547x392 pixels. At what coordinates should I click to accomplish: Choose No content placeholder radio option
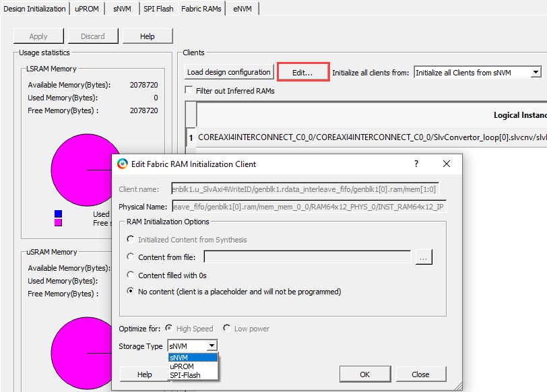[130, 292]
